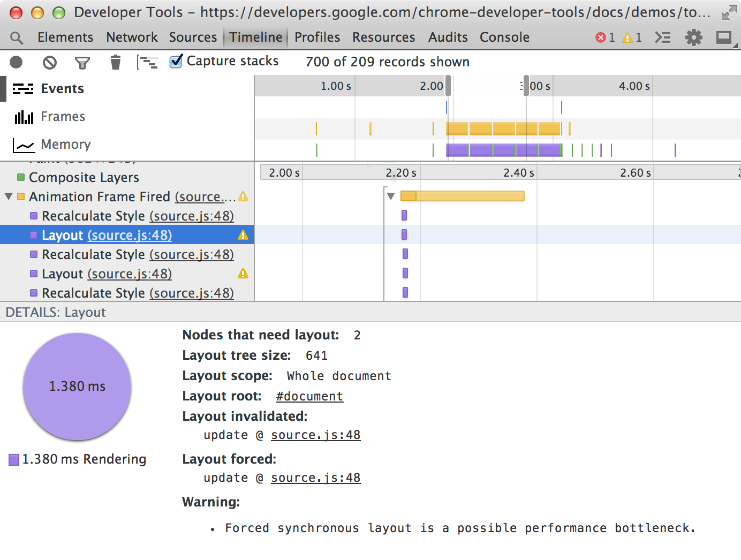This screenshot has height=560, width=741.
Task: Open the Console tab
Action: tap(504, 37)
